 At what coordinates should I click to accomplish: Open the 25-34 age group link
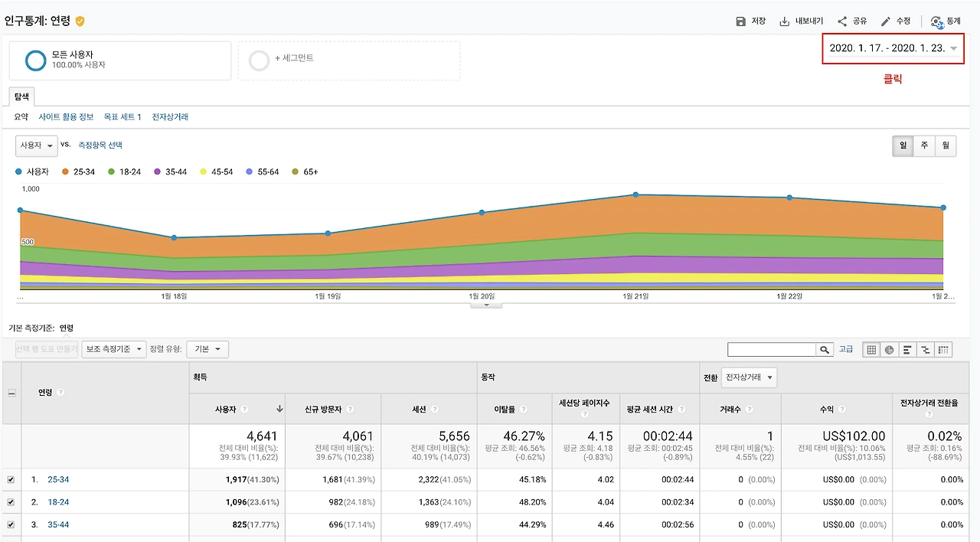click(x=58, y=480)
